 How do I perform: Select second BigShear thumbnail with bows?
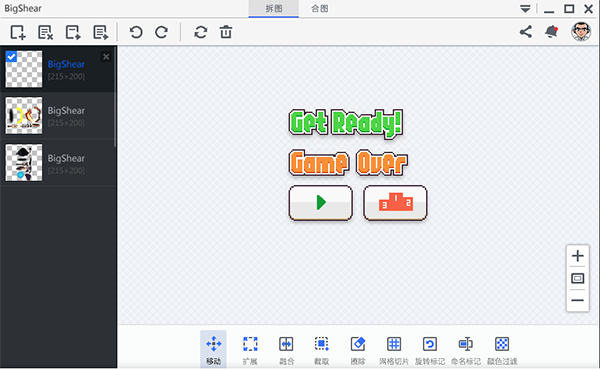pos(24,115)
